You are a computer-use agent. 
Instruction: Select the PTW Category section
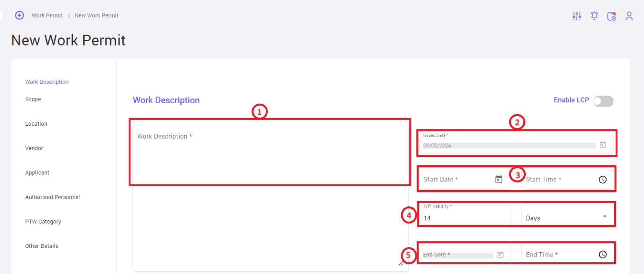pos(43,222)
